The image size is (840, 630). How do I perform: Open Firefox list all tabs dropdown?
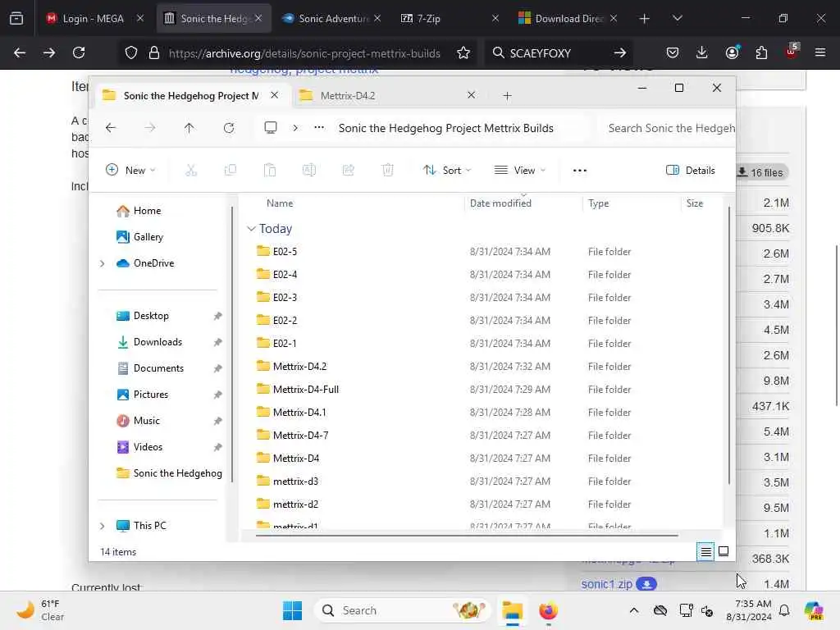(677, 18)
